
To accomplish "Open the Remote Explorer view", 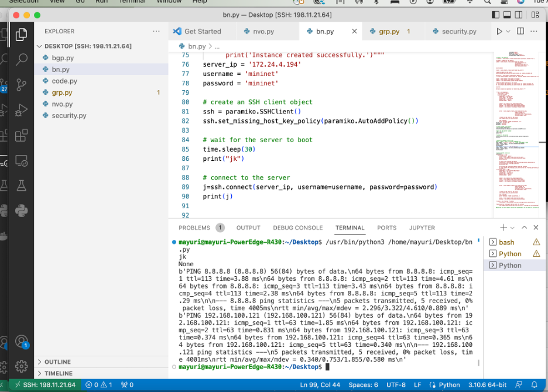I will click(x=21, y=161).
